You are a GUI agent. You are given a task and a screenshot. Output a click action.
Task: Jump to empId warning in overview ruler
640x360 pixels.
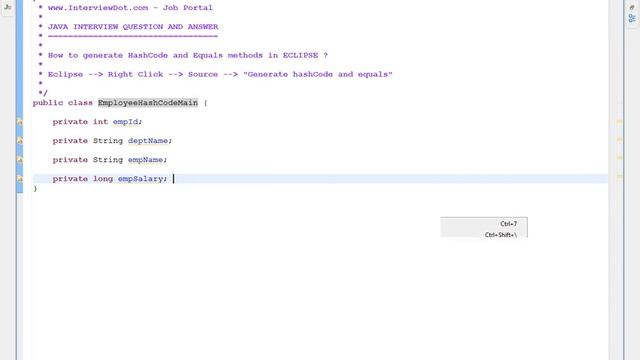tap(619, 121)
